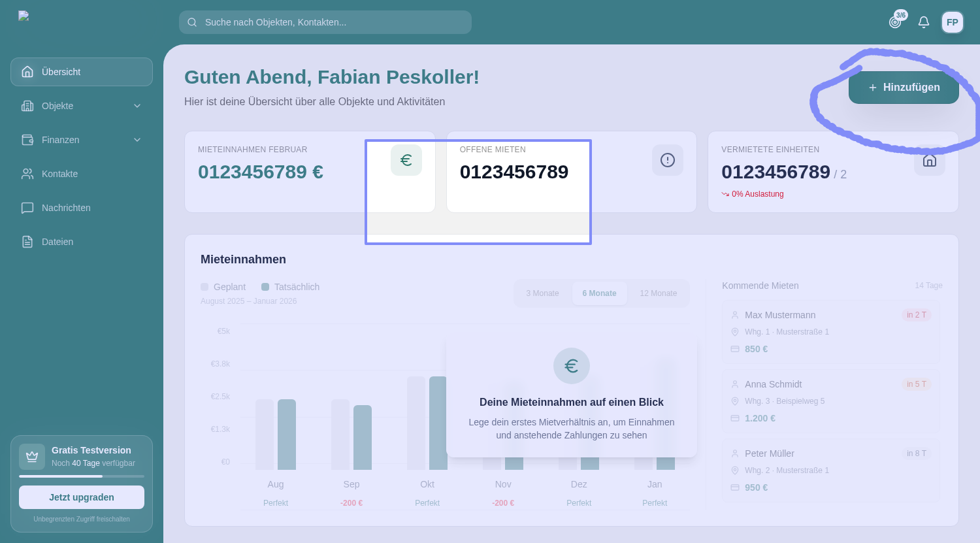Viewport: 980px width, 543px height.
Task: Click the trial days progress bar
Action: [82, 476]
